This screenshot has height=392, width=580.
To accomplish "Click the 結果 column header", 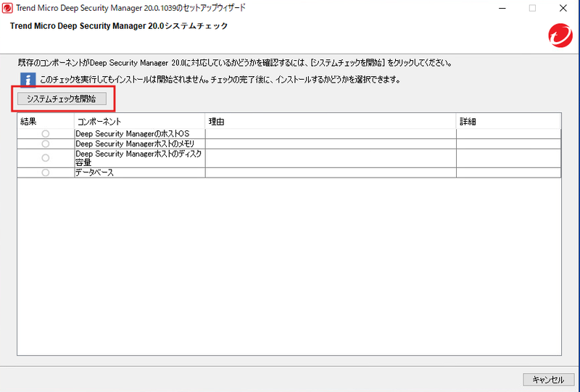I will (x=46, y=121).
